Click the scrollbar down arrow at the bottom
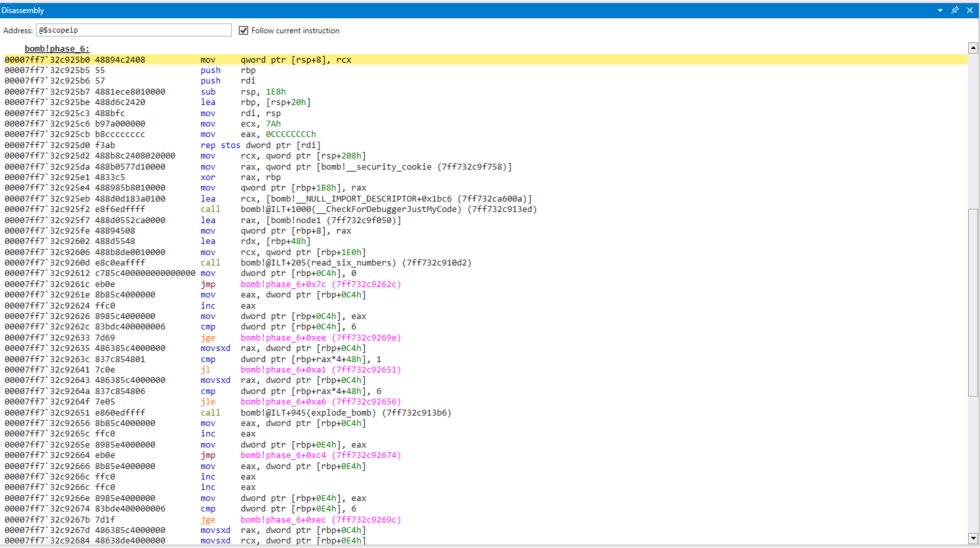The height and width of the screenshot is (548, 980). point(973,540)
